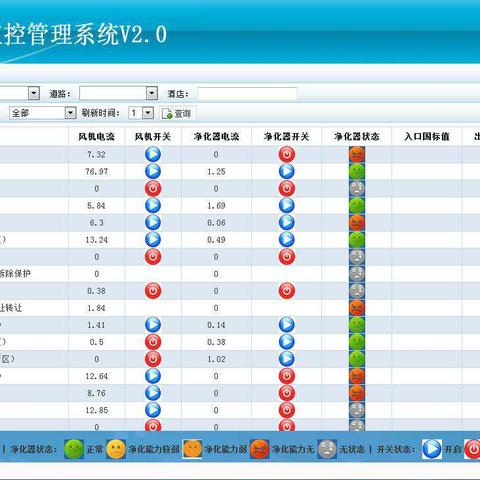Sort by the 风机电流 column header
480x480 pixels.
96,136
